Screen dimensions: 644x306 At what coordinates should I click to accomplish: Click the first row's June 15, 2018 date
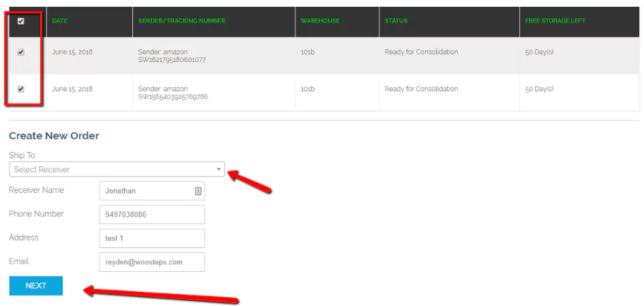click(72, 52)
